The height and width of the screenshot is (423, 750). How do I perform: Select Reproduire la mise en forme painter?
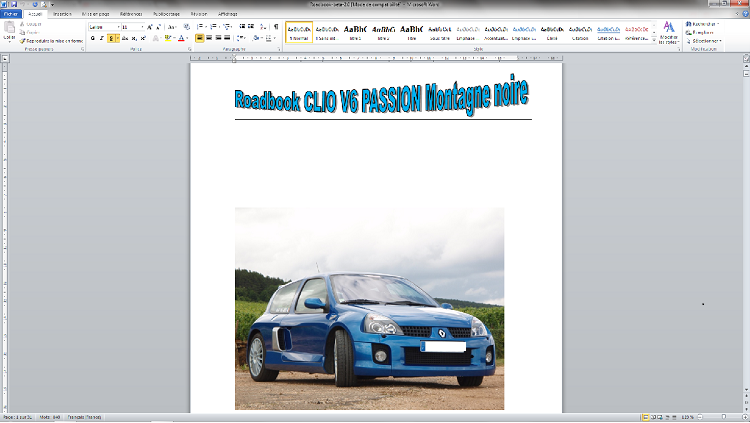point(51,41)
